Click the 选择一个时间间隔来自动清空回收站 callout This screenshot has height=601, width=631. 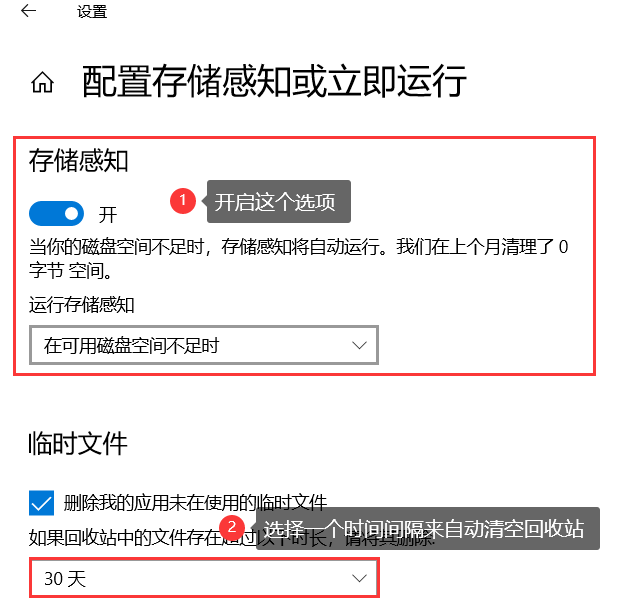pyautogui.click(x=427, y=529)
